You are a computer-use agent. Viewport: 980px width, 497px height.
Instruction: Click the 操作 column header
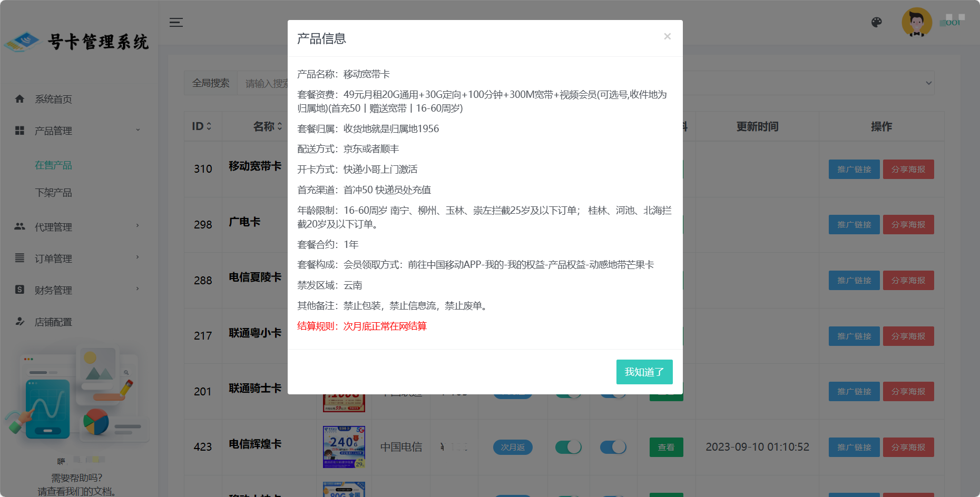pyautogui.click(x=881, y=126)
